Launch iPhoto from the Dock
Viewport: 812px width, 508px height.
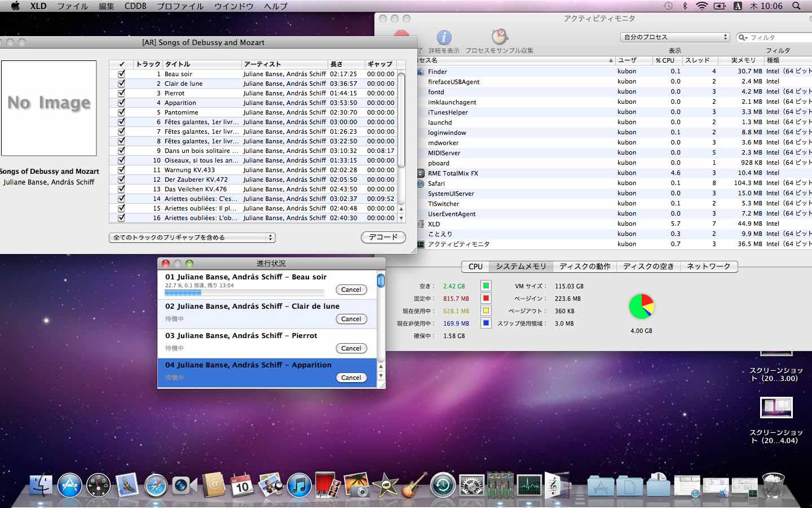pos(356,485)
